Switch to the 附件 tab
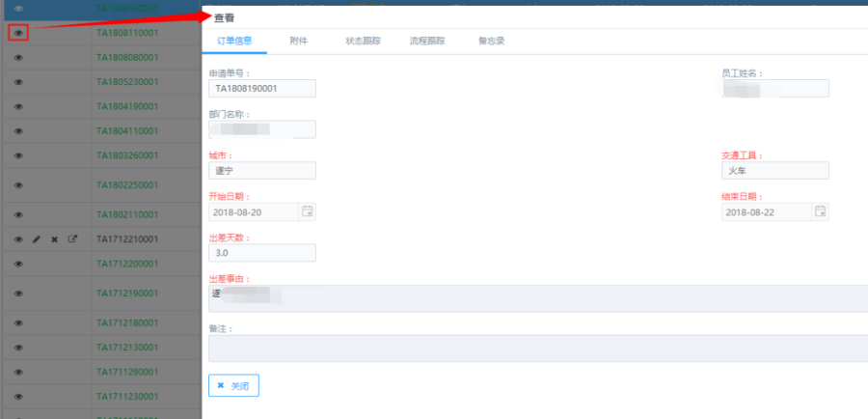 (298, 42)
